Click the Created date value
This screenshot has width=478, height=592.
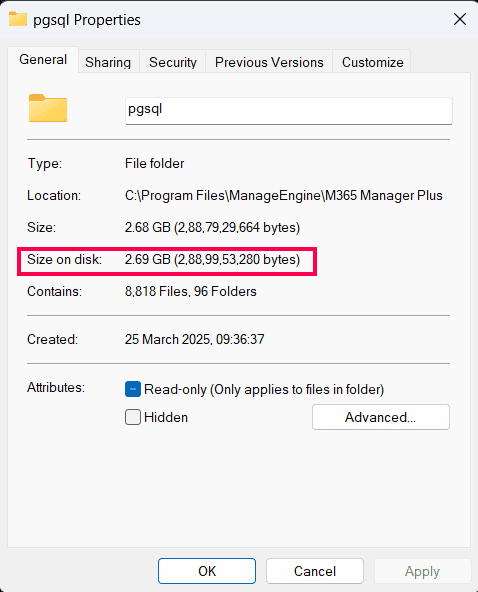coord(194,339)
